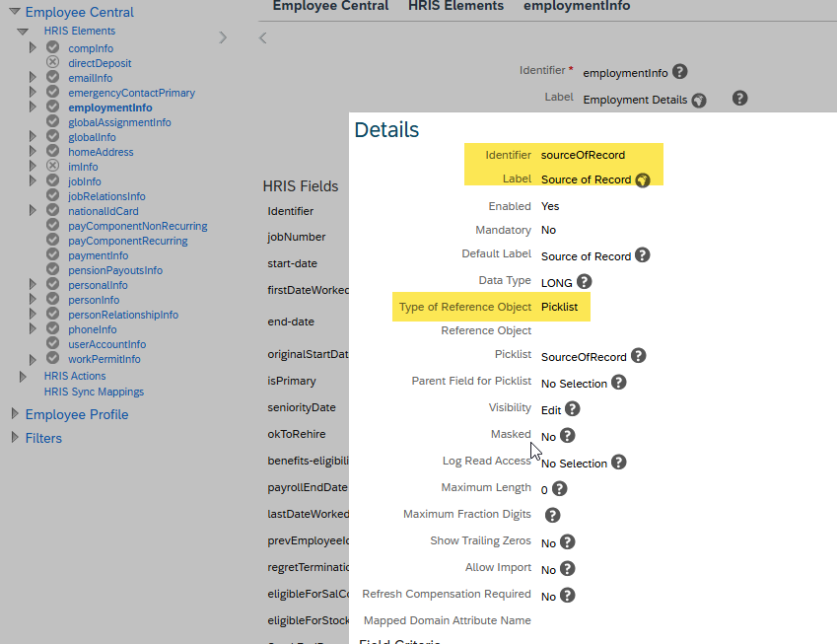Click help icon for Maximum Fraction Digits
The image size is (837, 644).
(552, 516)
